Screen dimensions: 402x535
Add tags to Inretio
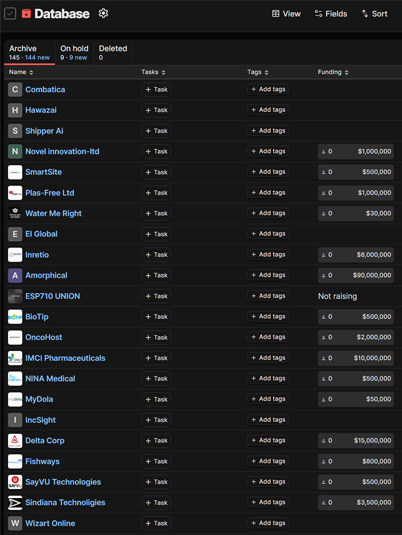[x=268, y=255]
